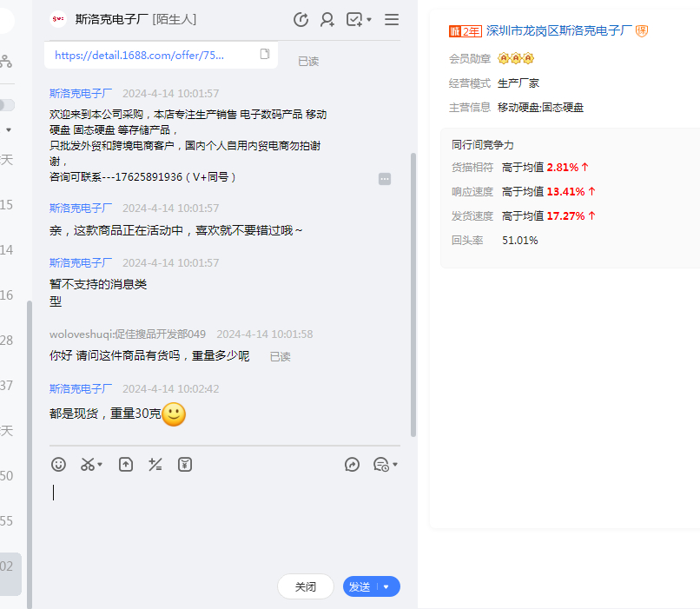Viewport: 700px width, 609px height.
Task: Click the yuan payment icon in the chat toolbar
Action: (x=185, y=465)
